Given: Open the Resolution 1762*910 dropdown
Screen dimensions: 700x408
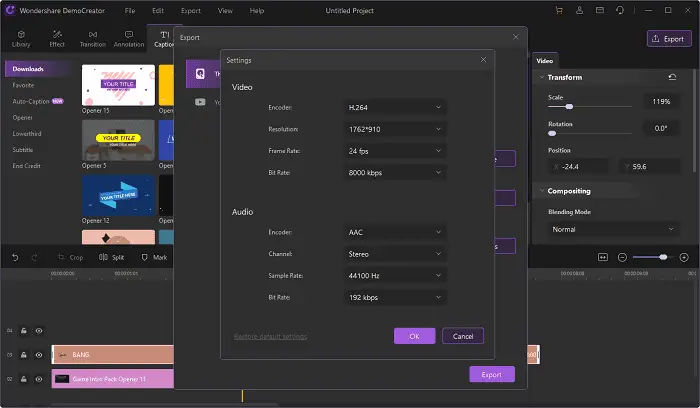Looking at the screenshot, I should tap(395, 129).
